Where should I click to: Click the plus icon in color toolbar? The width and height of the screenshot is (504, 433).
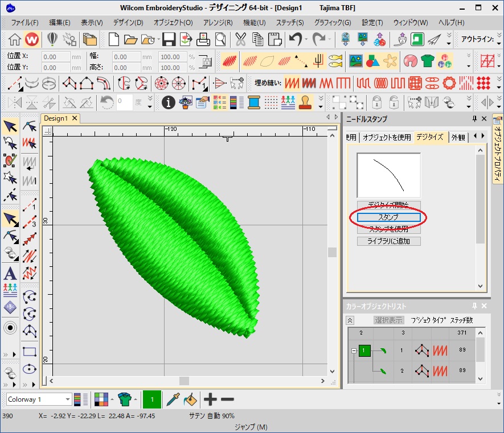tap(211, 399)
